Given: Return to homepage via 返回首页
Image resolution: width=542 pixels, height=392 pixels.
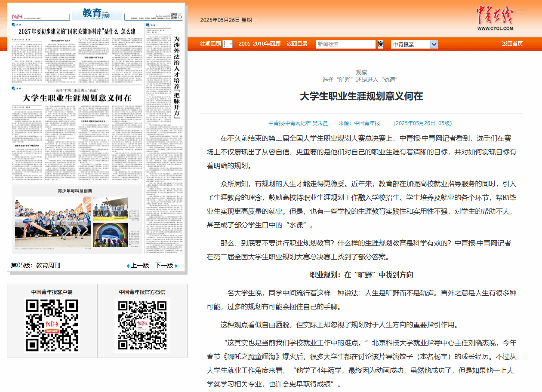Looking at the screenshot, I should pyautogui.click(x=512, y=44).
